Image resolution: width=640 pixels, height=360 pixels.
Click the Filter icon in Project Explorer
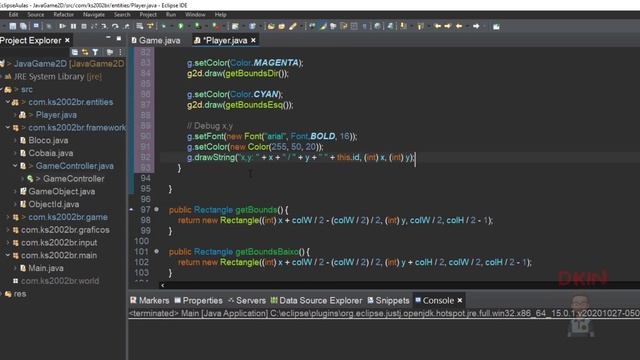95,52
